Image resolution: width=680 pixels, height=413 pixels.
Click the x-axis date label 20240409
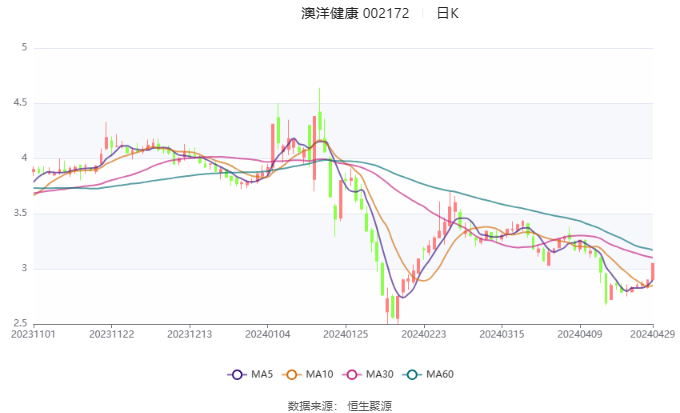point(580,334)
